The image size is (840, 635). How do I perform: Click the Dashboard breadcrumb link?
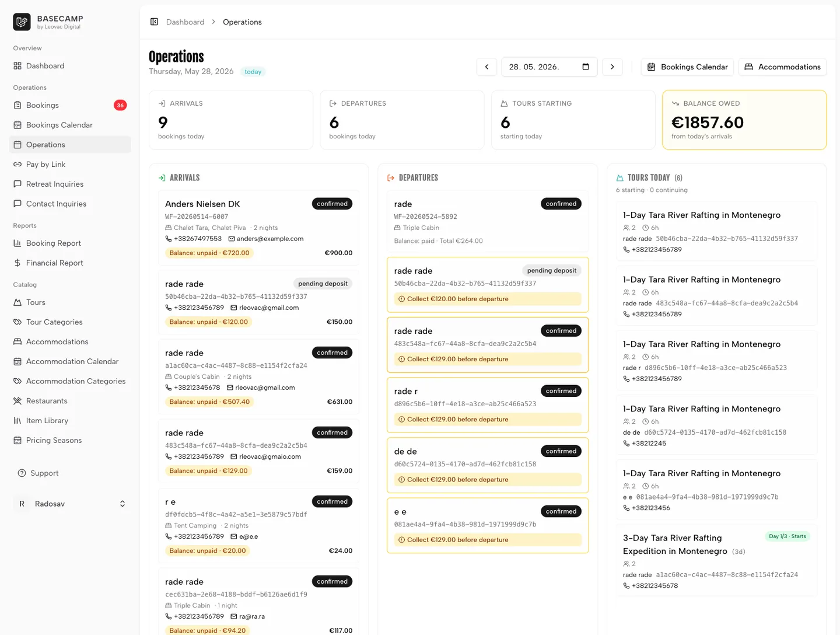[x=185, y=22]
